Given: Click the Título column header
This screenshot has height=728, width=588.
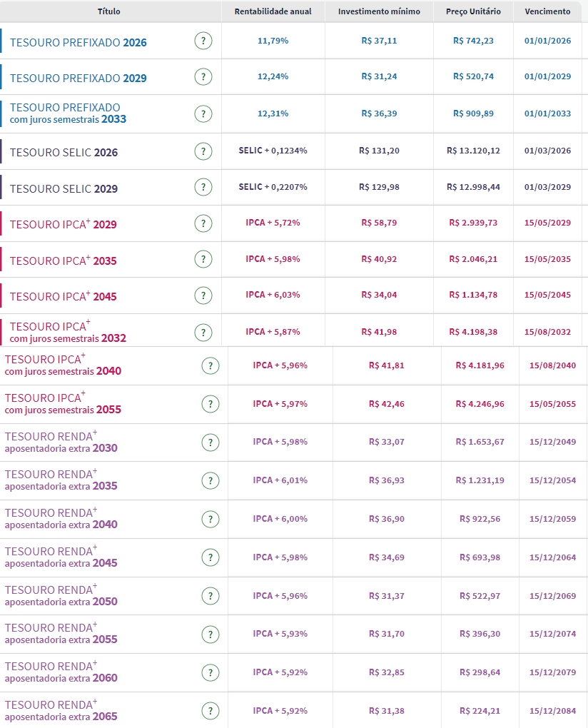Looking at the screenshot, I should 109,11.
